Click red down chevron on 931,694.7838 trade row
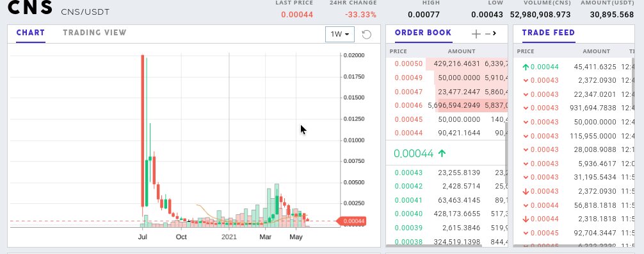 526,108
